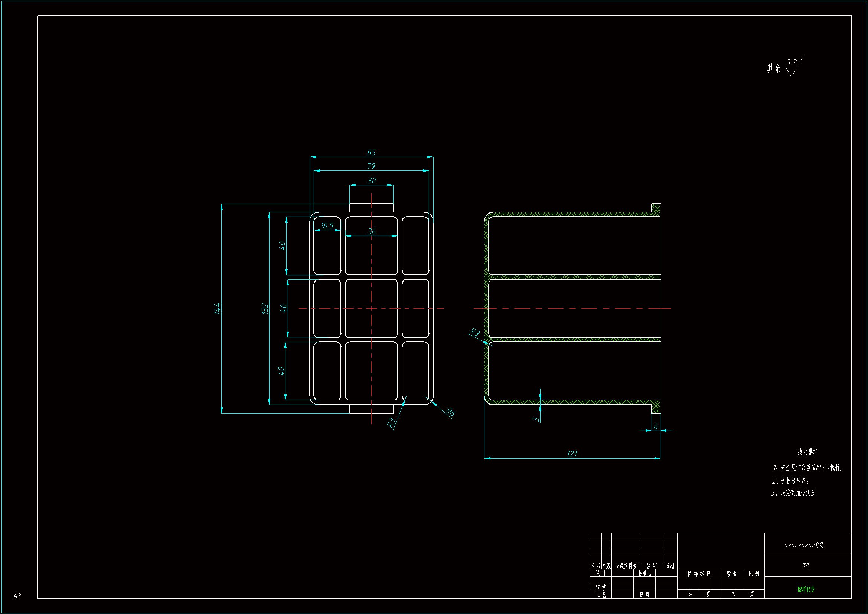868x614 pixels.
Task: Click the 132 vertical dimension text
Action: click(x=265, y=308)
